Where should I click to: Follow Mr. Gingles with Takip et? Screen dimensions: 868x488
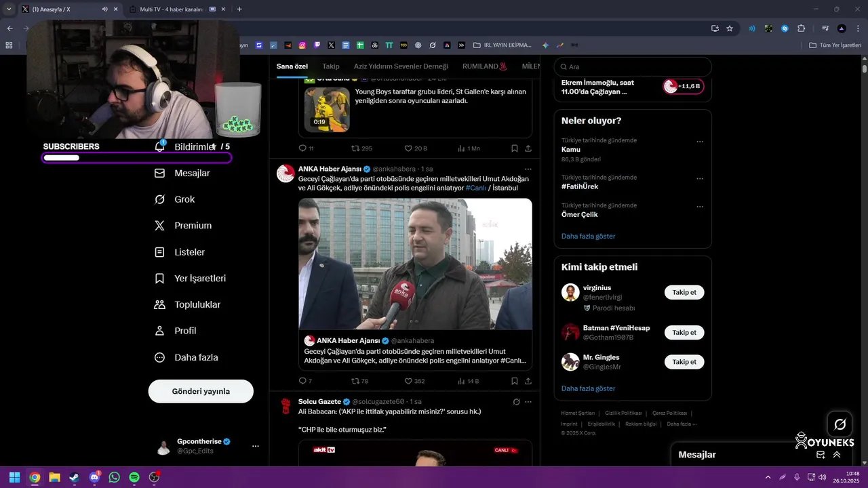tap(684, 362)
